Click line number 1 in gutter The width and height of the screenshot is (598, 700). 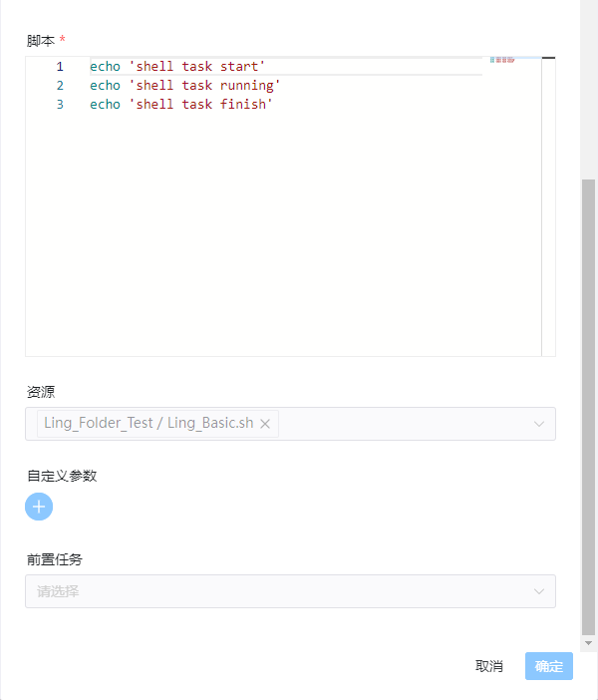[x=60, y=67]
